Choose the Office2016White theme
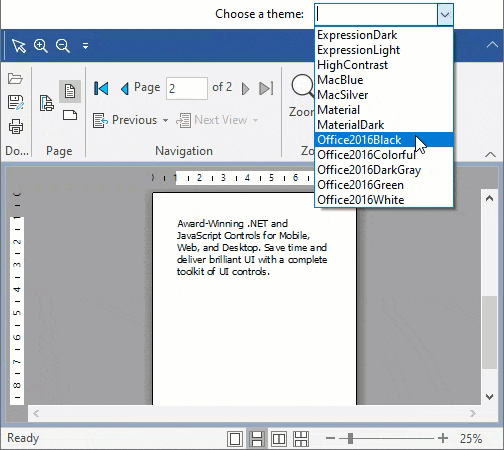 coord(384,200)
